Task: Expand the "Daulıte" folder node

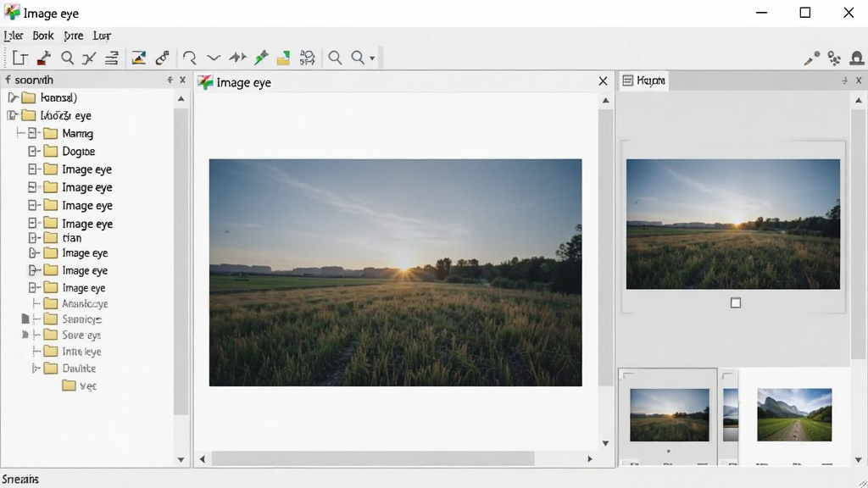Action: click(36, 368)
